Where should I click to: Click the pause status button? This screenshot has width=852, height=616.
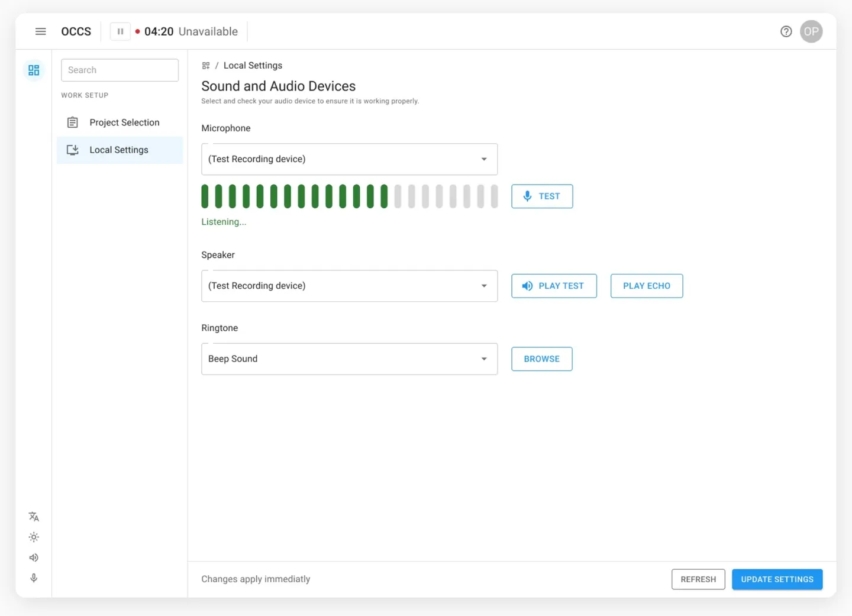tap(120, 31)
